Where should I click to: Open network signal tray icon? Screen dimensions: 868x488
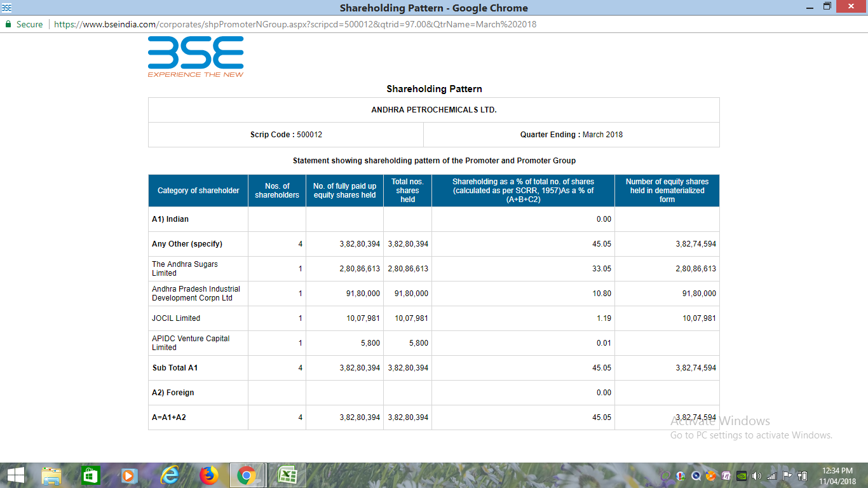[771, 475]
